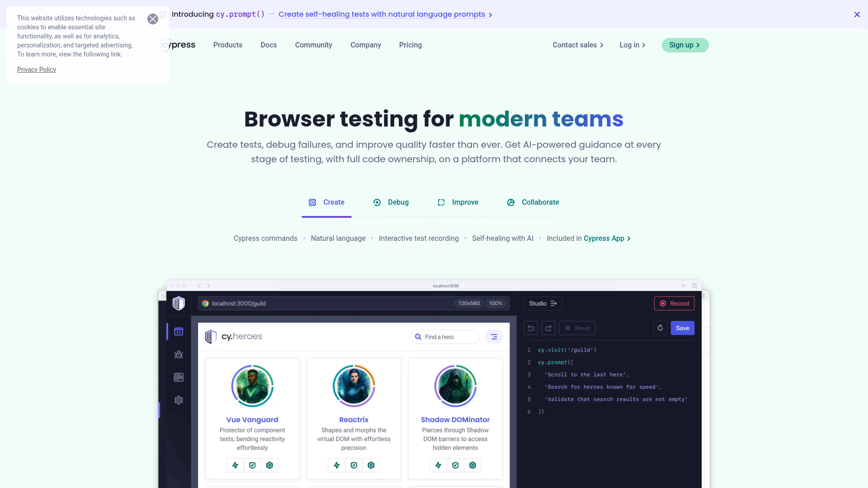Expand the Contact sales chevron
868x488 pixels.
coord(601,45)
